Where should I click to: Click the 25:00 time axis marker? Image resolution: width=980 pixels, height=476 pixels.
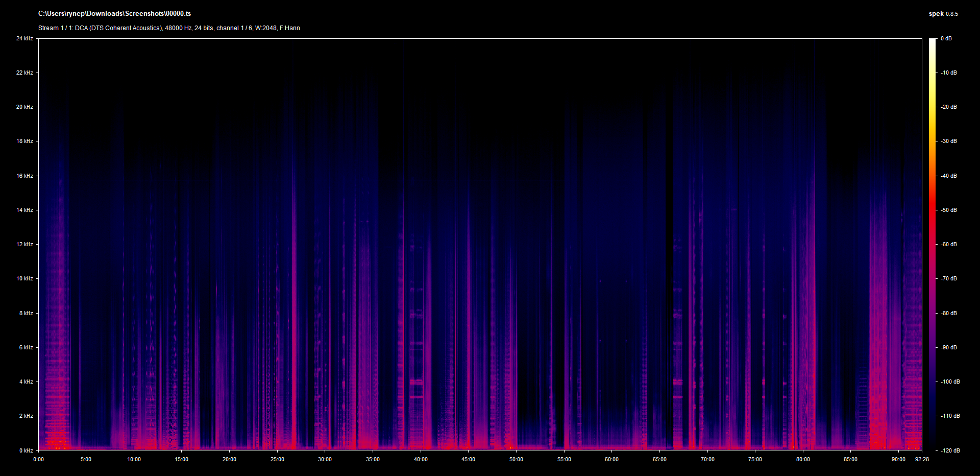tap(277, 459)
